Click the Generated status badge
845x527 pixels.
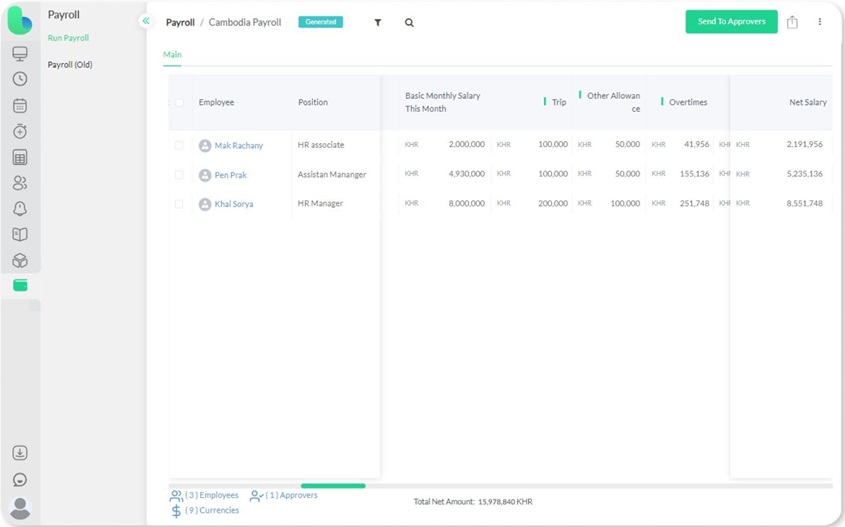[321, 22]
